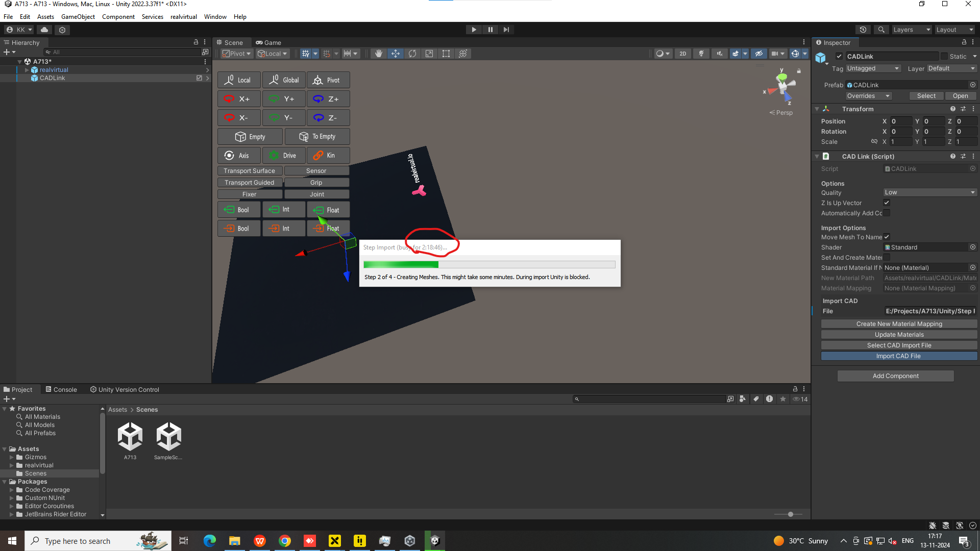Adjust the project icon size slider
Screen dimensions: 980x551
click(x=790, y=514)
